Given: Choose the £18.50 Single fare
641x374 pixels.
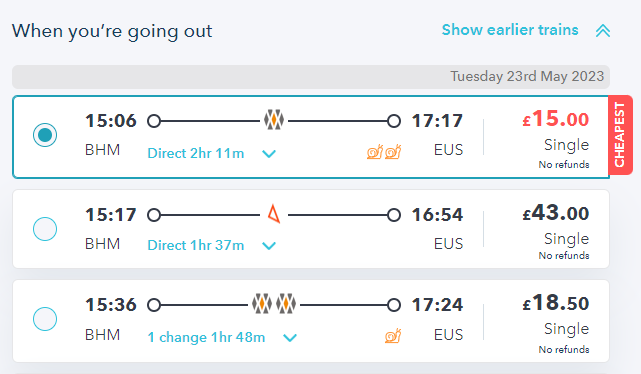Looking at the screenshot, I should (x=556, y=323).
